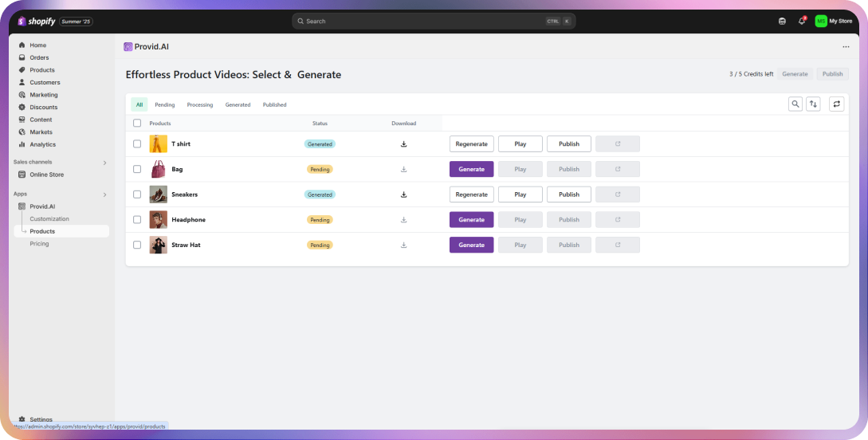The height and width of the screenshot is (440, 868).
Task: Expand the Sales channels section
Action: [x=104, y=163]
